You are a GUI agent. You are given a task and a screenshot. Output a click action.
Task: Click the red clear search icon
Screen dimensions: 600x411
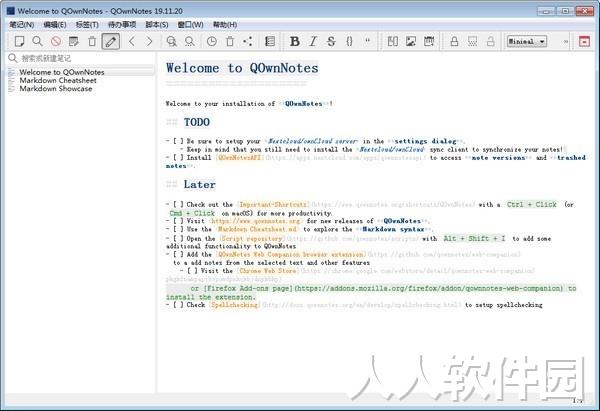tap(56, 41)
